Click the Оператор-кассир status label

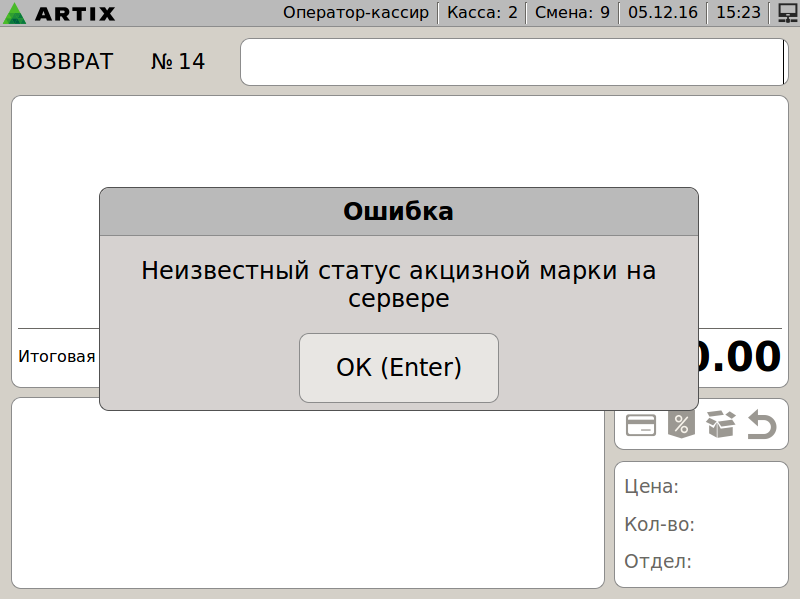tap(356, 13)
